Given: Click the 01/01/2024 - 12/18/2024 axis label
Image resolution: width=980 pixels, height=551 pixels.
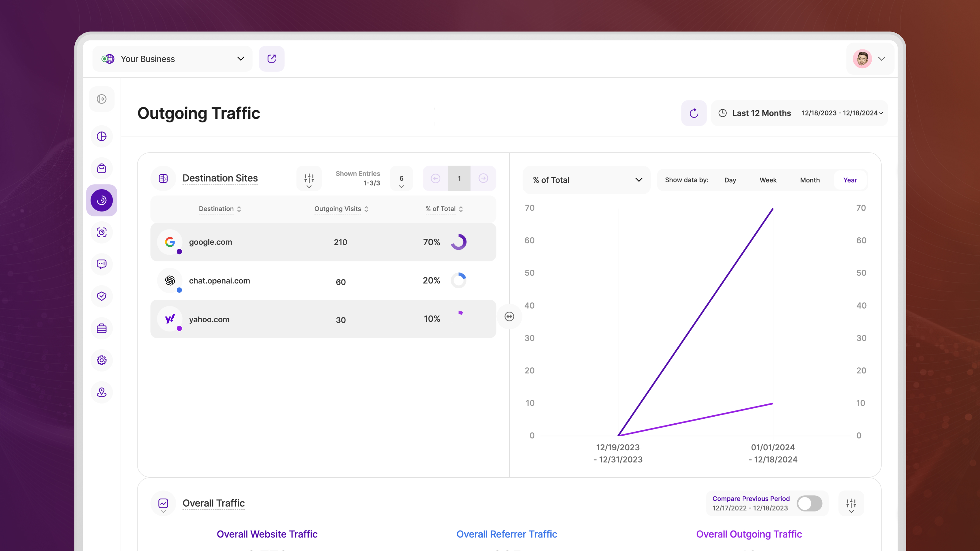Looking at the screenshot, I should click(x=773, y=453).
